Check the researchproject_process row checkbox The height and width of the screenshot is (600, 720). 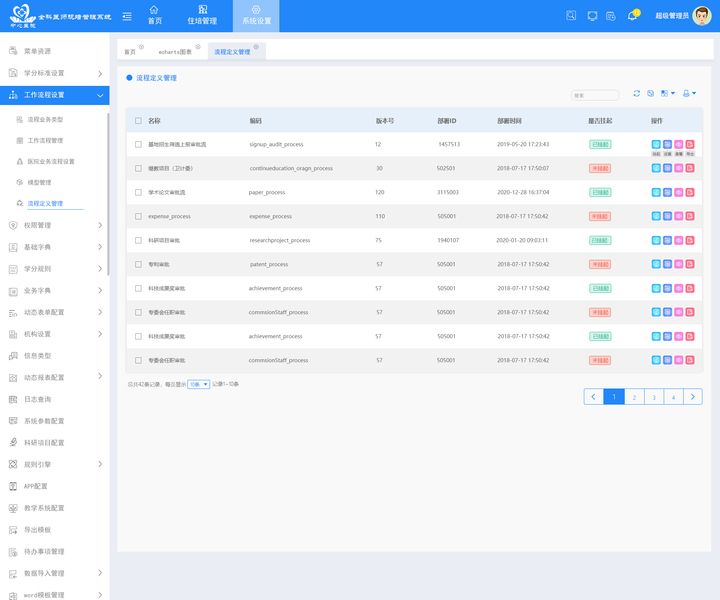[138, 240]
